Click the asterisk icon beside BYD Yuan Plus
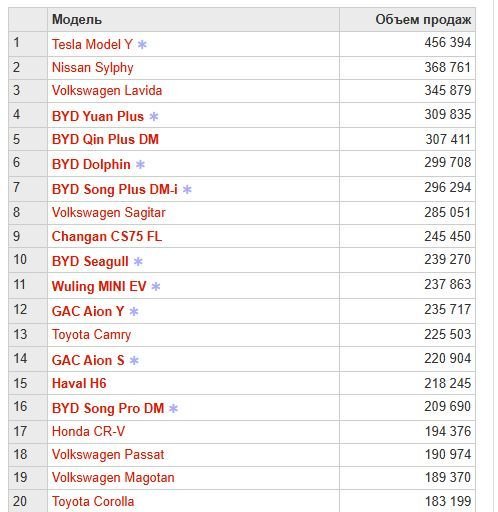 pyautogui.click(x=154, y=116)
